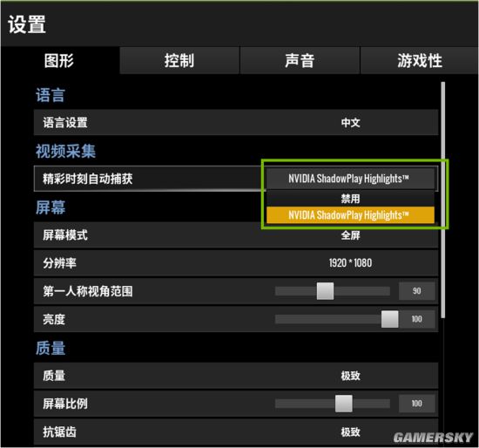
Task: Click the 设置 window title
Action: 27,24
